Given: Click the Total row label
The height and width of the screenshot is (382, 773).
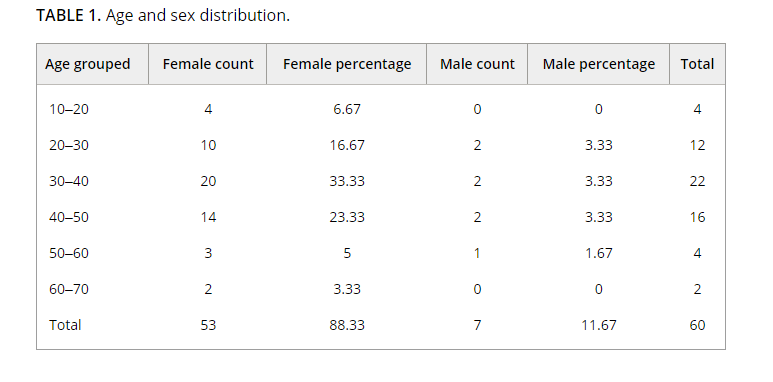Looking at the screenshot, I should click(65, 325).
